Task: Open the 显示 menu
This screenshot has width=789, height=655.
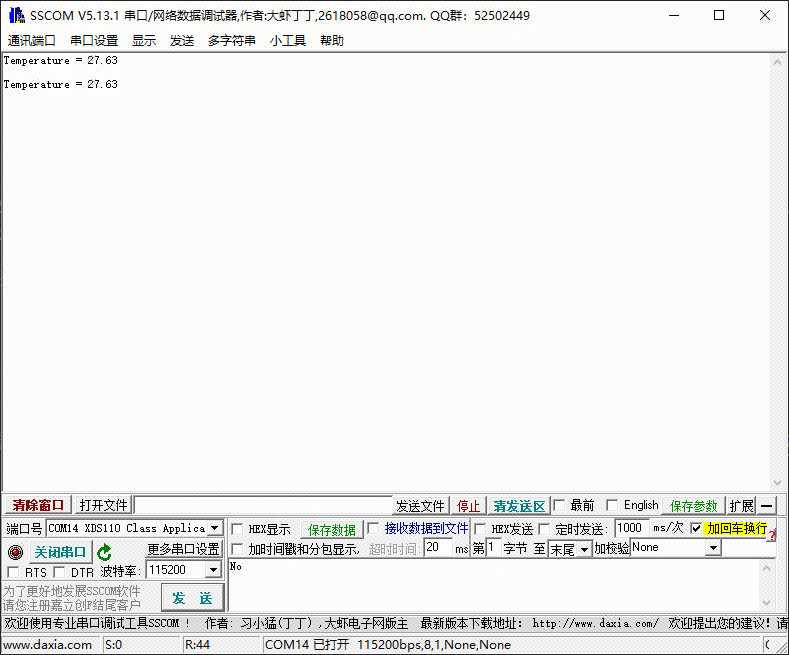Action: pos(144,40)
